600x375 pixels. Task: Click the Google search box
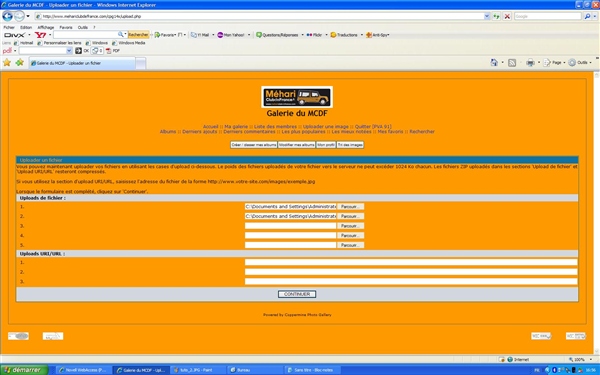(x=548, y=16)
